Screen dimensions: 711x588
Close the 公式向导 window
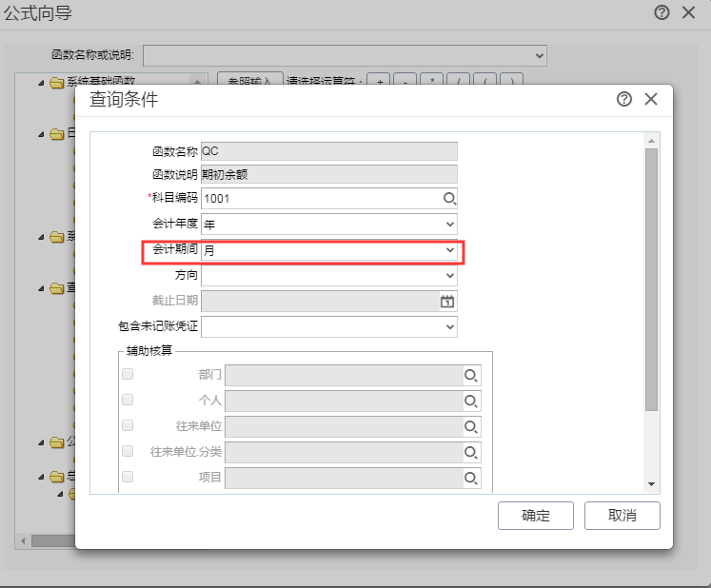coord(689,12)
